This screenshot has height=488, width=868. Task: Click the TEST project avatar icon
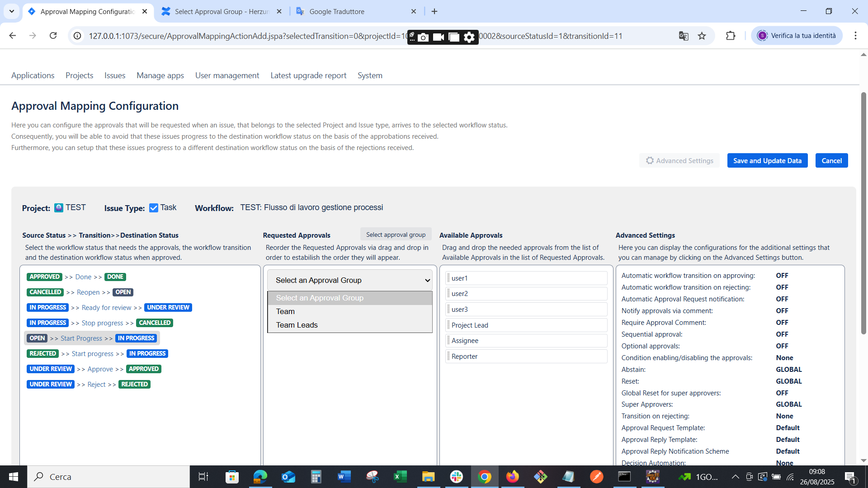pyautogui.click(x=59, y=208)
